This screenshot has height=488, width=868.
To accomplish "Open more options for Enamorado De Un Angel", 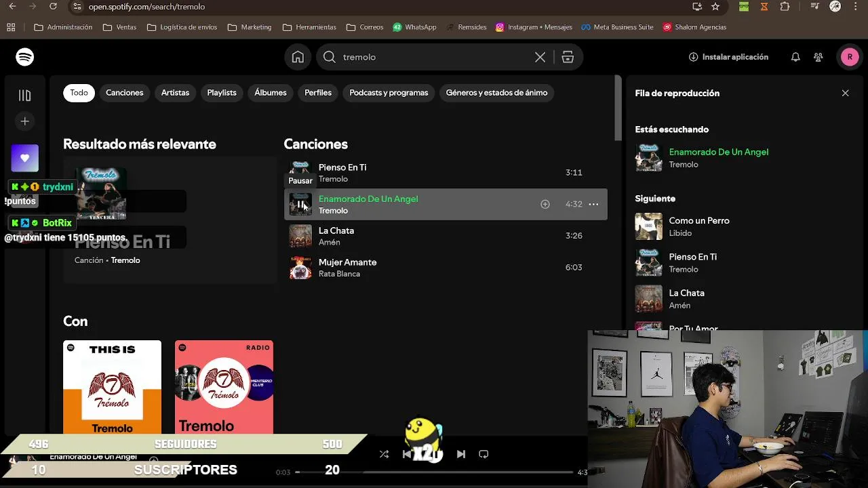I will (593, 204).
